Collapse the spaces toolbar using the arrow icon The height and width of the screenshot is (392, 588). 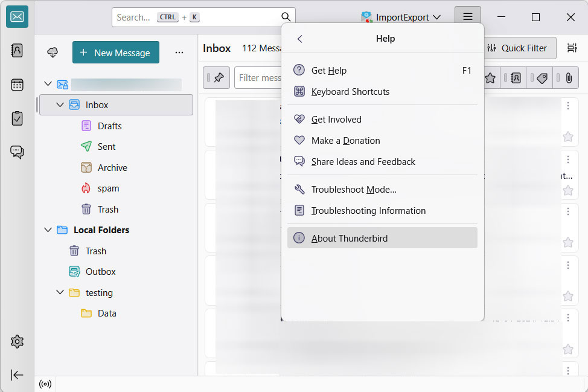[17, 374]
